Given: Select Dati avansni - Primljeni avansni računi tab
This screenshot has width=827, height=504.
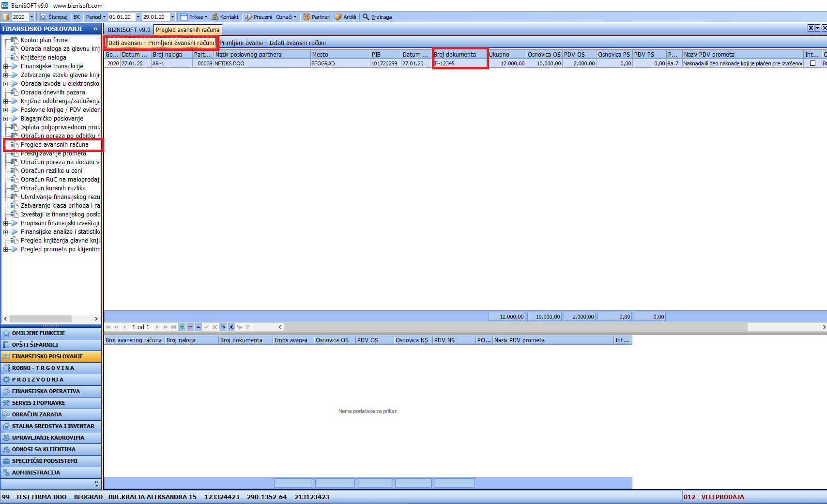Looking at the screenshot, I should click(161, 43).
